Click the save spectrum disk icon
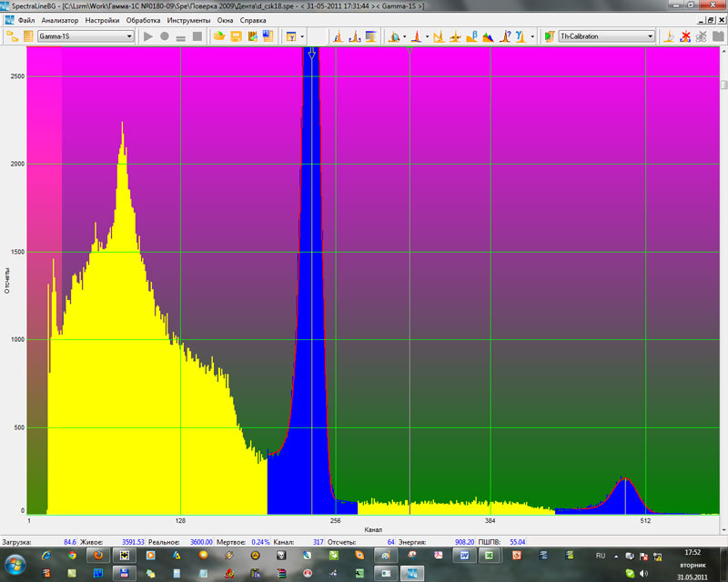 [236, 36]
